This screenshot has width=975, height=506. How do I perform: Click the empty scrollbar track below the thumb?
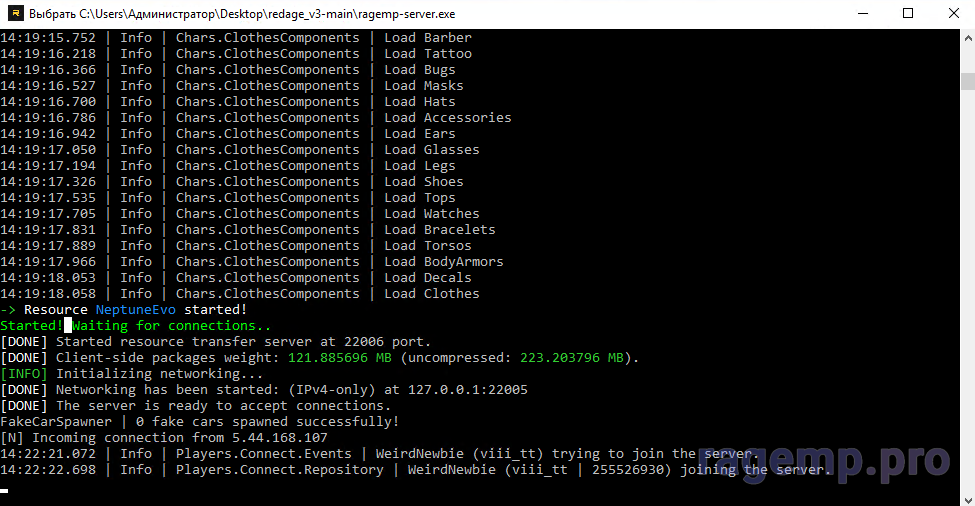pos(967,300)
